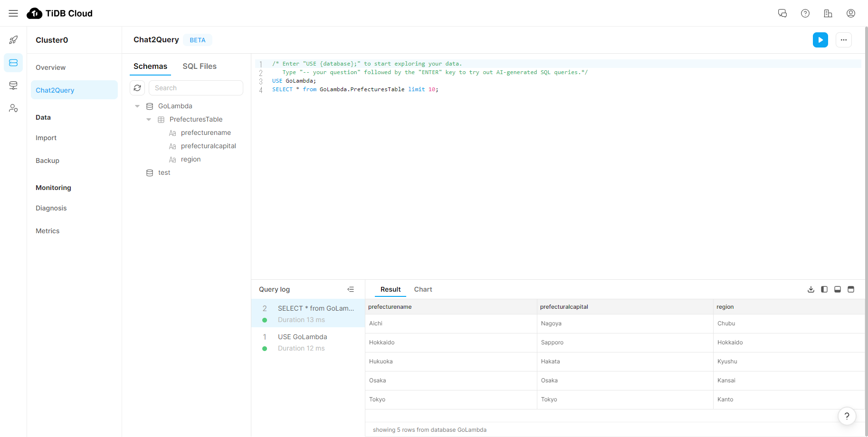Image resolution: width=868 pixels, height=437 pixels.
Task: Download the query results
Action: tap(811, 289)
